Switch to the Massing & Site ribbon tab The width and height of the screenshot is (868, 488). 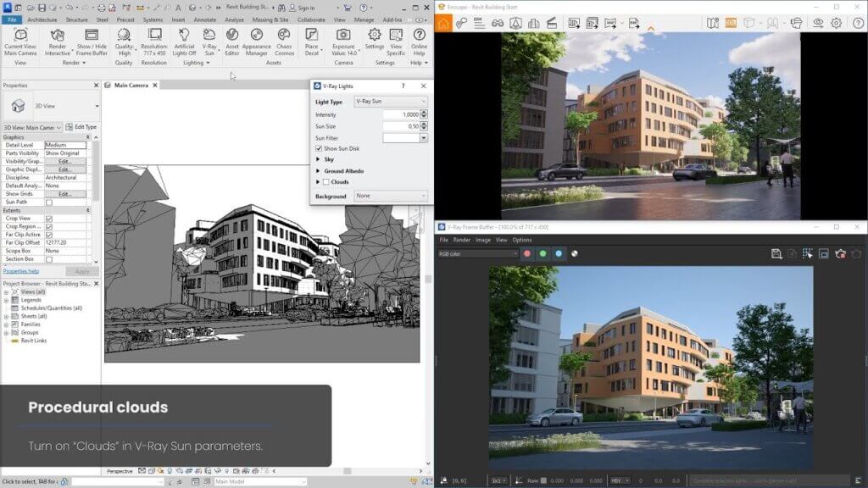coord(270,20)
